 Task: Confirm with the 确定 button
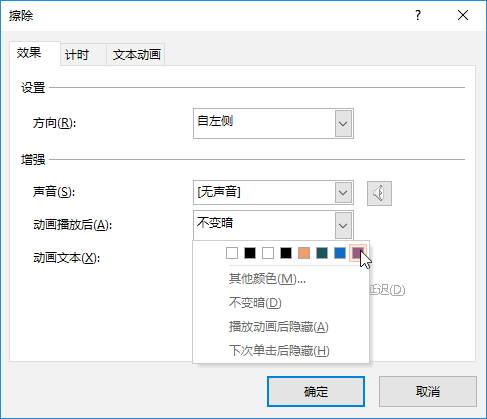(316, 392)
